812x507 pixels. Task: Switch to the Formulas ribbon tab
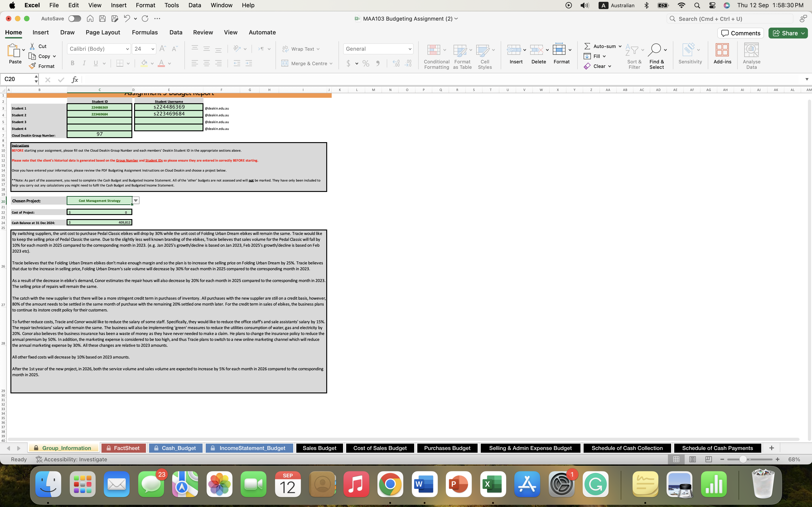coord(145,32)
